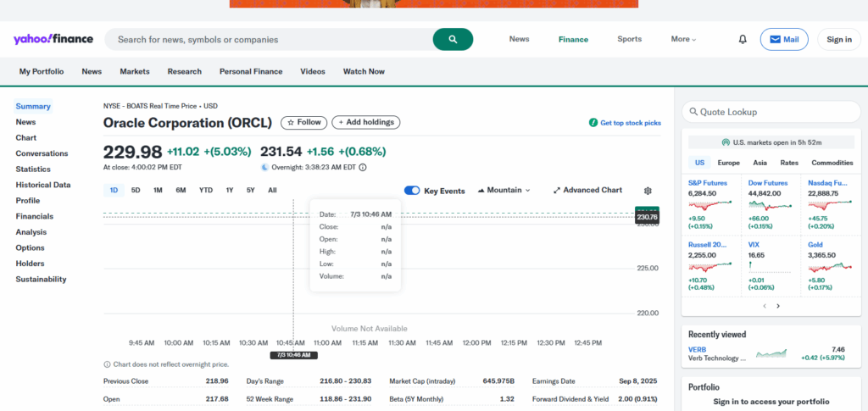Open Holders in sidebar

tap(30, 264)
